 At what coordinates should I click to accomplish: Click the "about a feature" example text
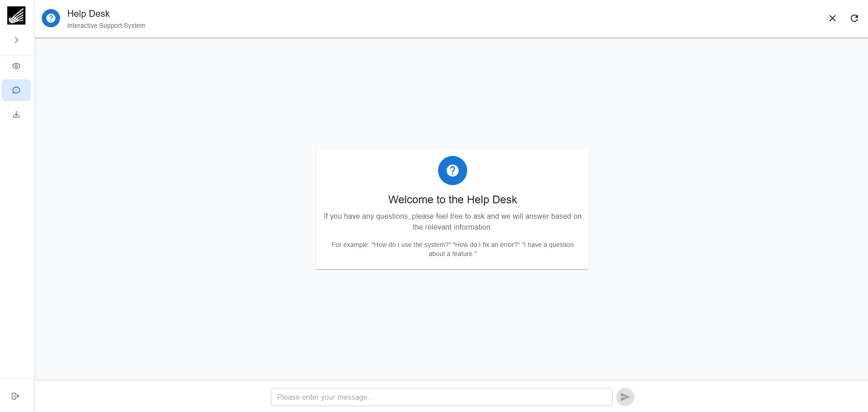point(452,254)
